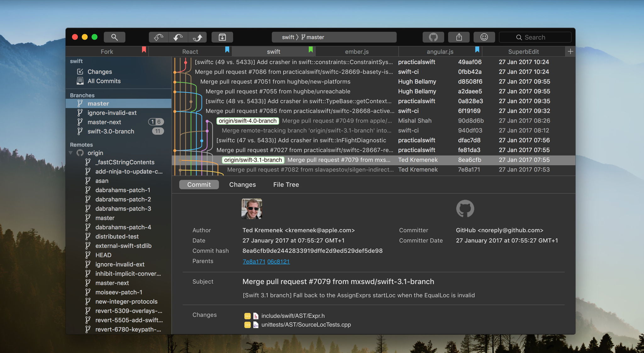The image size is (644, 353).
Task: Select commit Merge pull request #7051
Action: [x=374, y=82]
